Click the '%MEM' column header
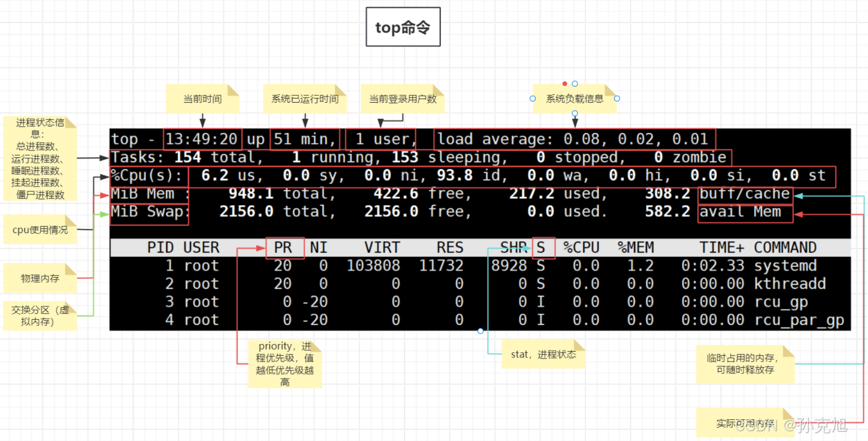Screen dimensions: 868x441 636,248
